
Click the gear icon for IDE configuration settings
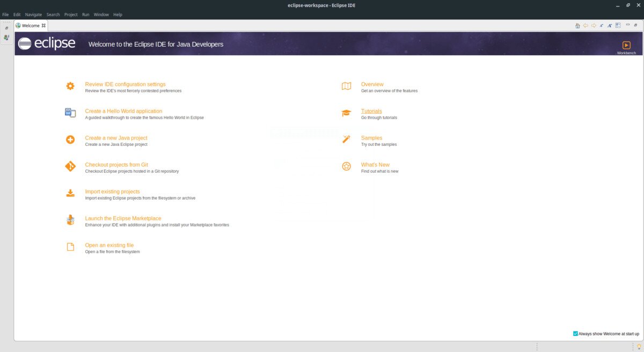(70, 86)
